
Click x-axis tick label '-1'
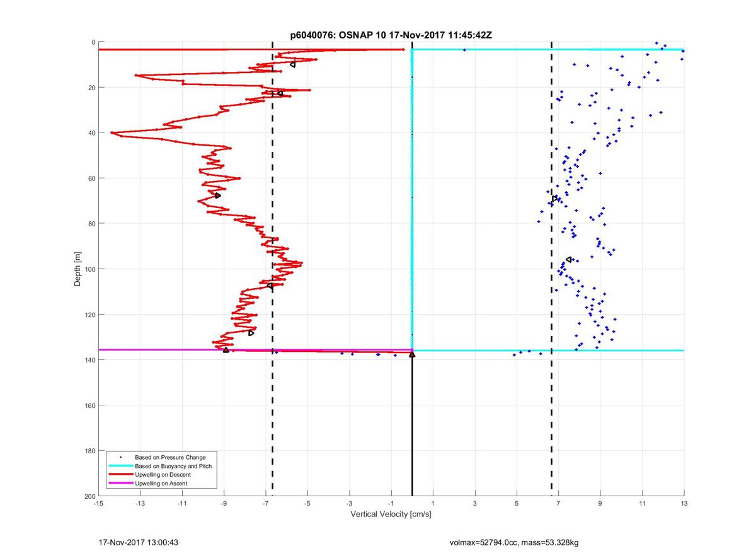(391, 503)
